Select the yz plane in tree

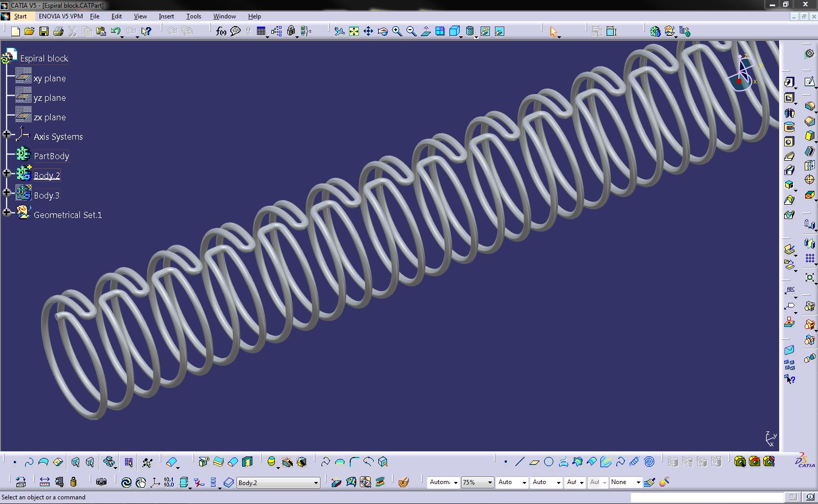point(50,98)
